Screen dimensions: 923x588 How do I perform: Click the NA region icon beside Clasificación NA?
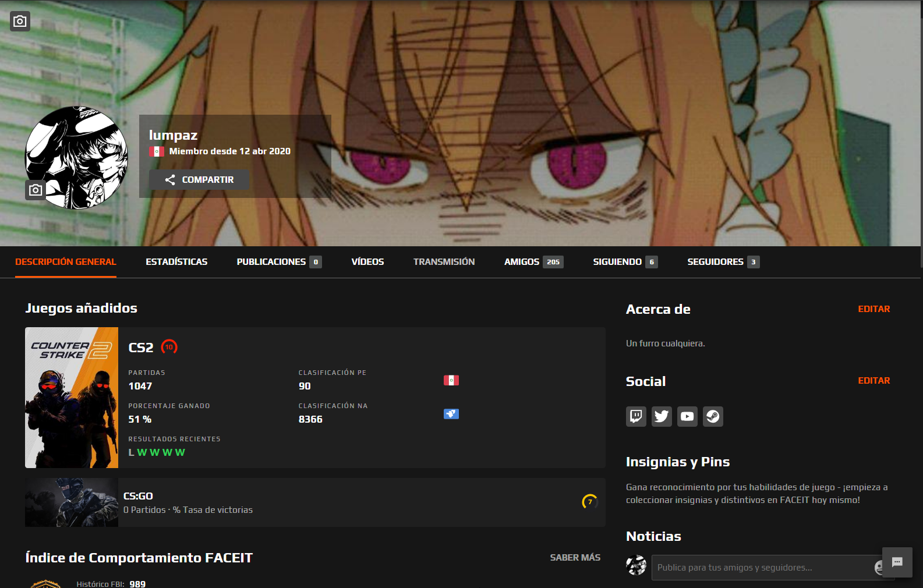point(451,414)
